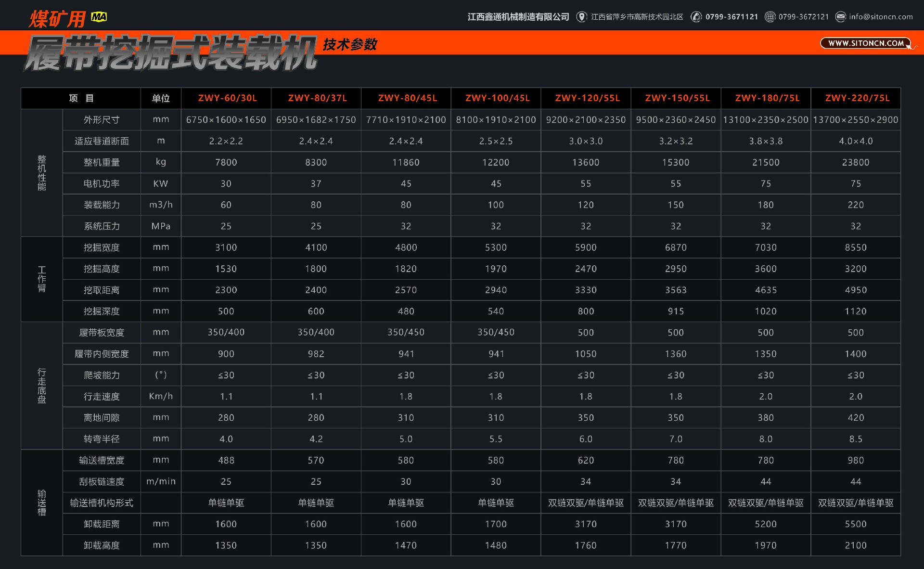Select the ZWY-220/75L model column header
This screenshot has height=569, width=924.
click(857, 98)
